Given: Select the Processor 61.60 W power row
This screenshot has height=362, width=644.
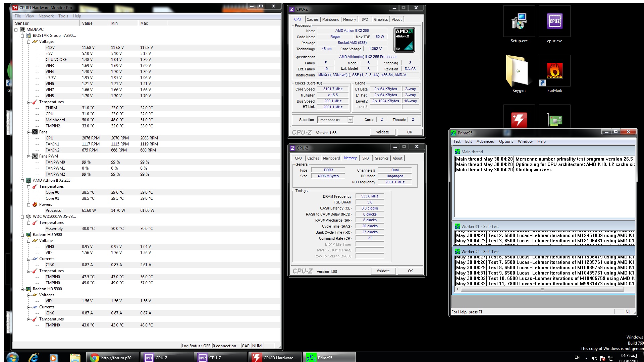Looking at the screenshot, I should point(147,210).
